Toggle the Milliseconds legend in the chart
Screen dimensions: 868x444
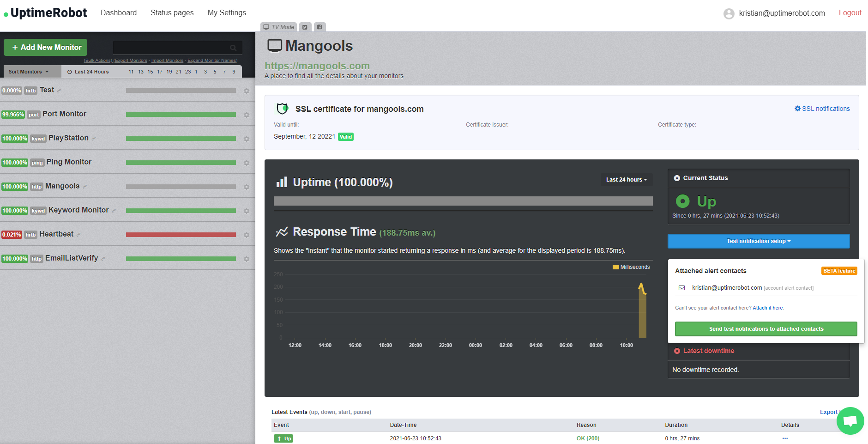pyautogui.click(x=631, y=267)
